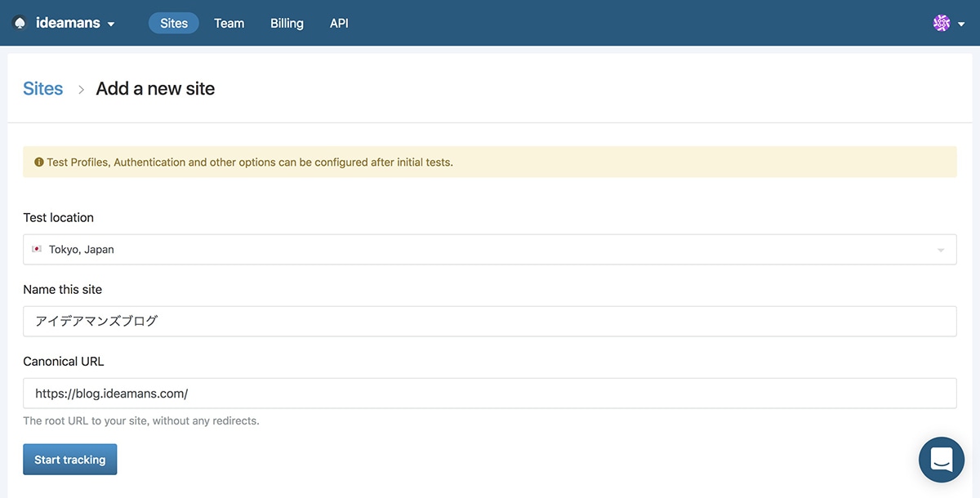Open the Team tab
The width and height of the screenshot is (980, 498).
[229, 23]
